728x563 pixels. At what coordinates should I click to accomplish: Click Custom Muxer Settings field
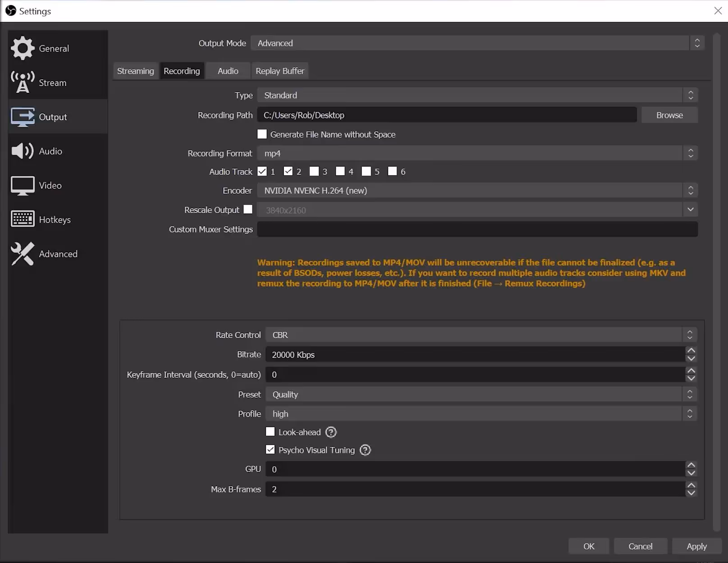pyautogui.click(x=477, y=229)
